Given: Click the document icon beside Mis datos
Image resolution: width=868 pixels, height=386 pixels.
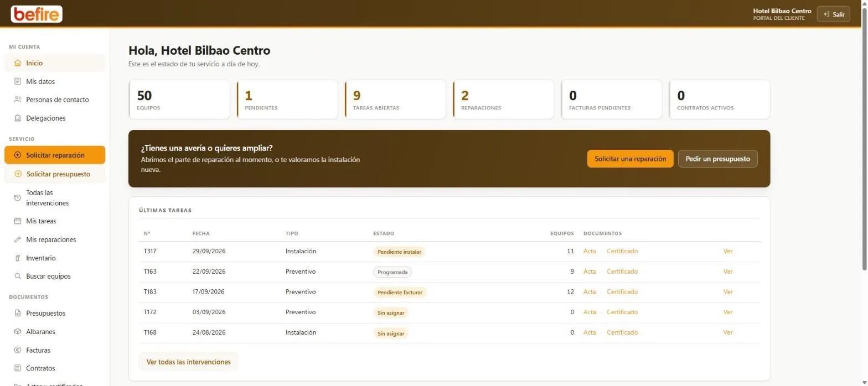Looking at the screenshot, I should tap(18, 81).
